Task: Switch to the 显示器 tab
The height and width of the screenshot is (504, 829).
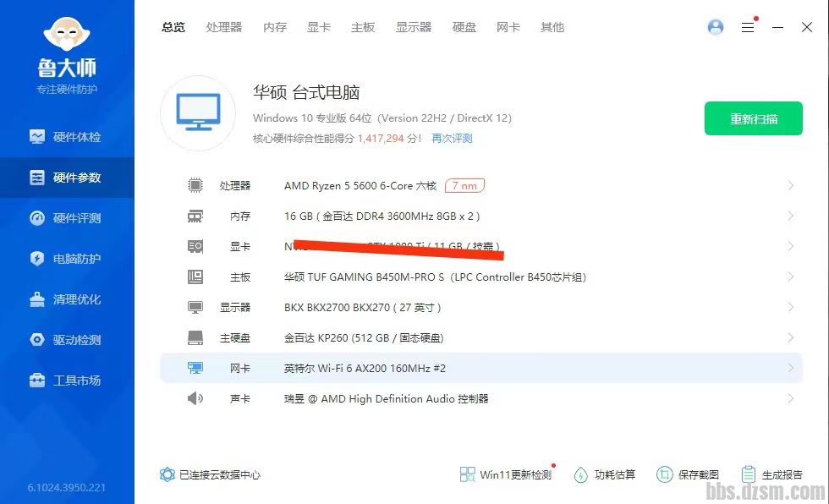Action: (414, 27)
